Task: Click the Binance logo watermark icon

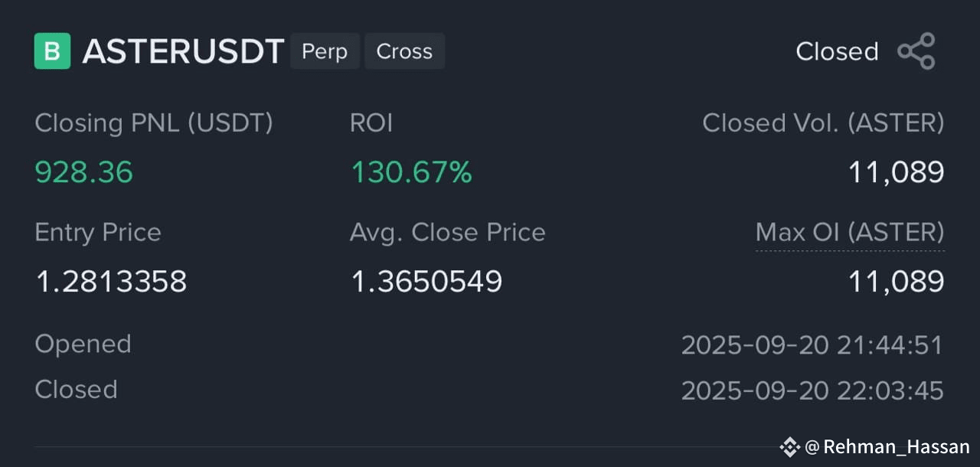Action: 789,447
